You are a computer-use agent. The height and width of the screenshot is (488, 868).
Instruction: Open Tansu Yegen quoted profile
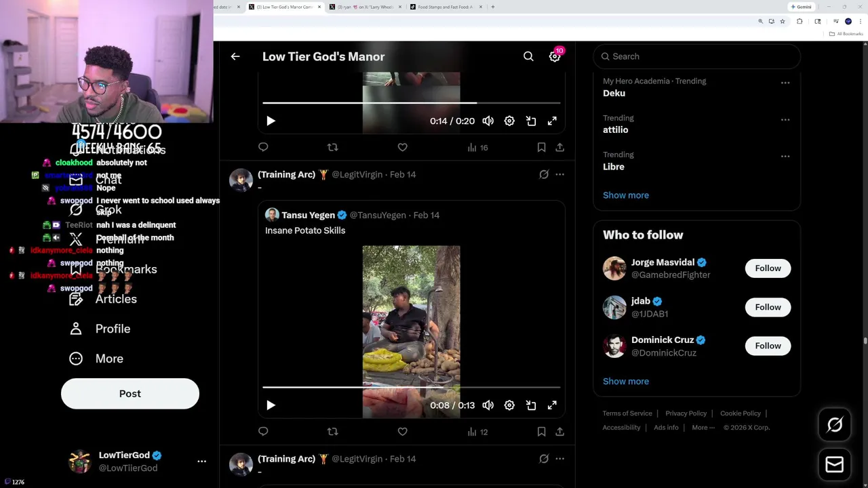click(308, 215)
